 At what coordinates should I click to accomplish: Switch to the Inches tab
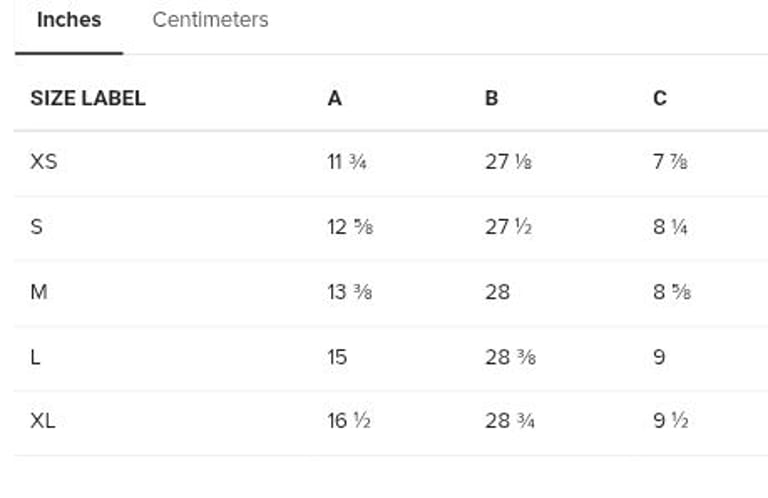pyautogui.click(x=69, y=20)
